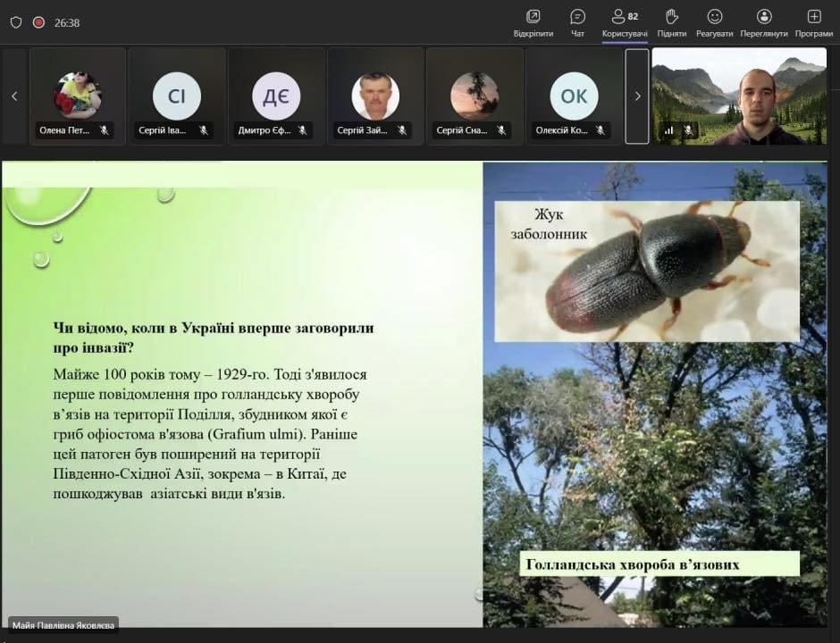Select Сергій Зай... participant tile
The image size is (840, 643).
click(x=375, y=96)
